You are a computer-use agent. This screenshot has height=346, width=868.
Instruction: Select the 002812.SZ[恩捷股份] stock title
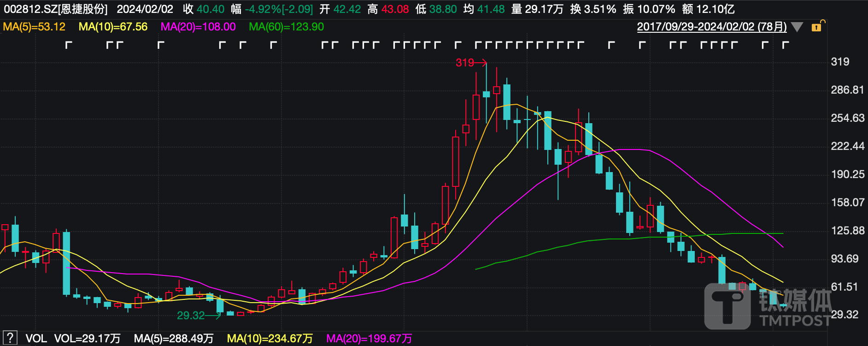coord(56,9)
